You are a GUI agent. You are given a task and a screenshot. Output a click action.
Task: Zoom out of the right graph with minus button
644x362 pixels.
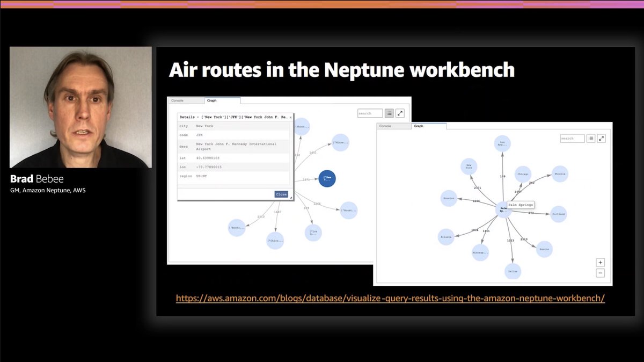pyautogui.click(x=599, y=273)
